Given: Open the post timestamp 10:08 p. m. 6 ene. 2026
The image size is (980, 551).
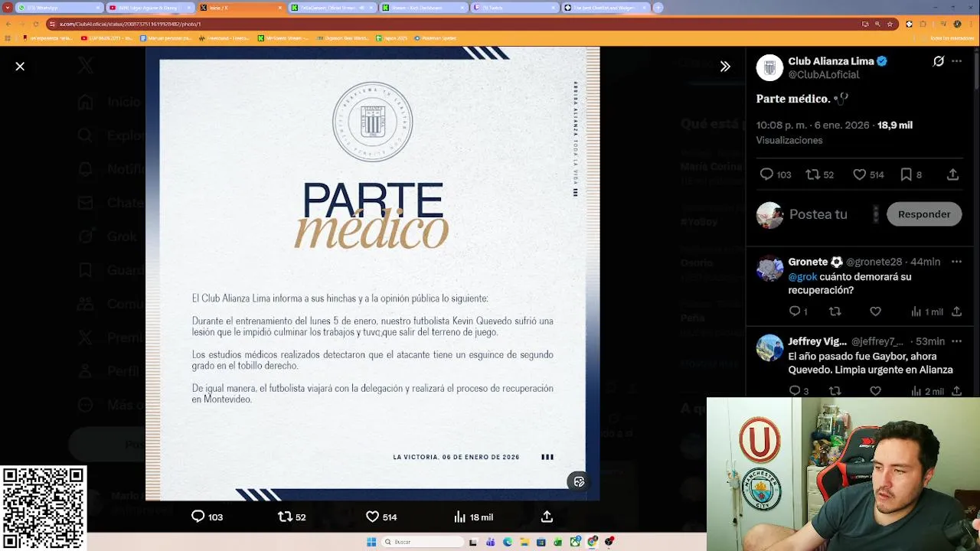Looking at the screenshot, I should coord(812,125).
